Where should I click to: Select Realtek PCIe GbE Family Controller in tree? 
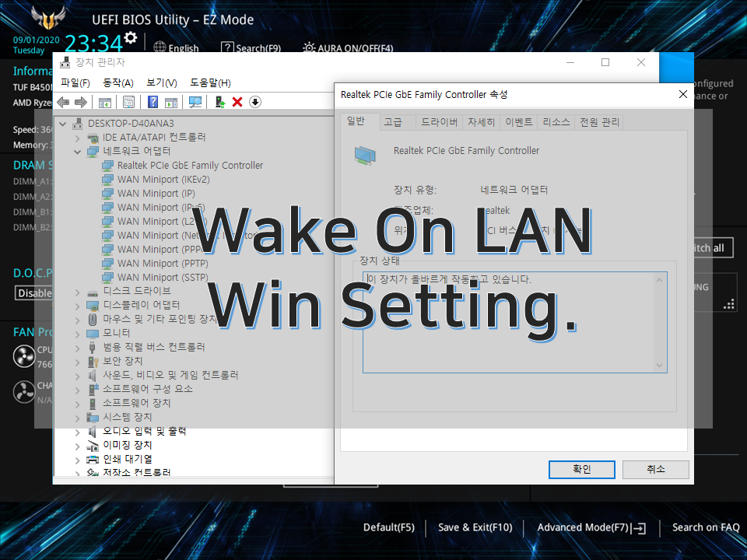pos(190,165)
